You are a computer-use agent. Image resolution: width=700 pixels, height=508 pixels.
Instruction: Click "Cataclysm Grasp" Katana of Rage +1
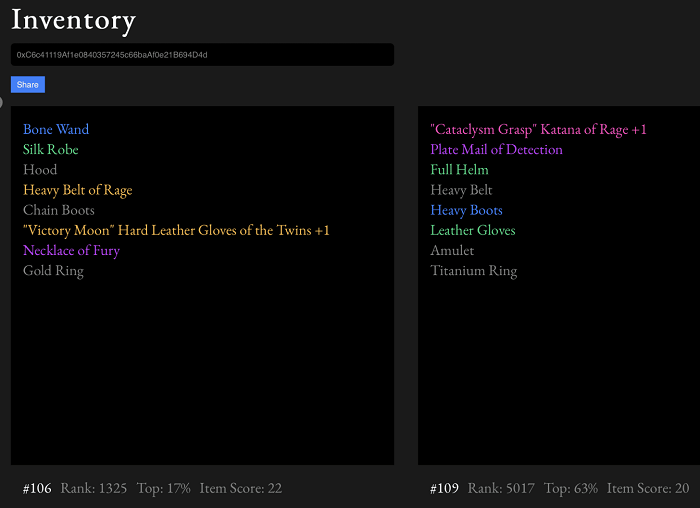point(538,129)
